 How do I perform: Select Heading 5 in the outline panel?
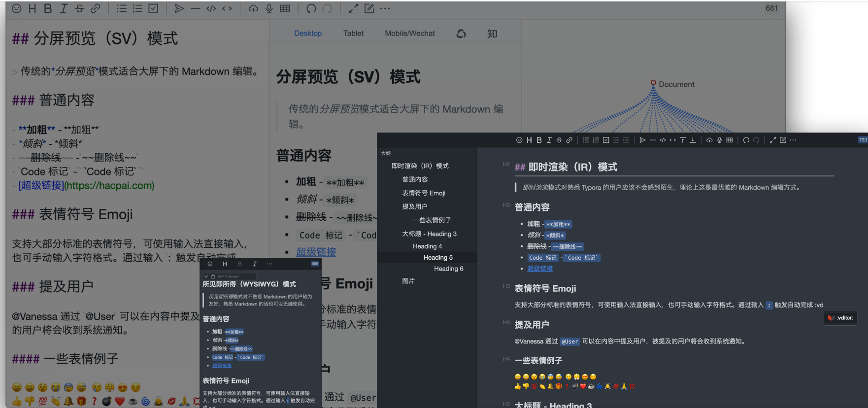click(x=438, y=257)
